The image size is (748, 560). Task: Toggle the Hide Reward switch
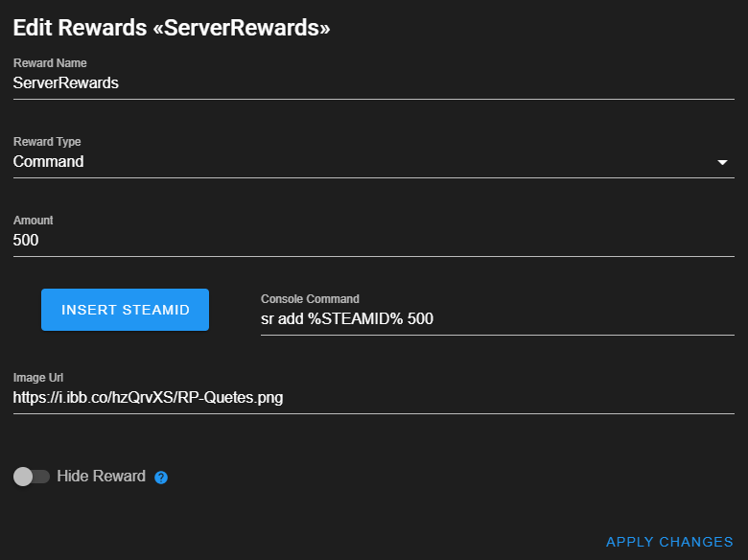coord(32,477)
